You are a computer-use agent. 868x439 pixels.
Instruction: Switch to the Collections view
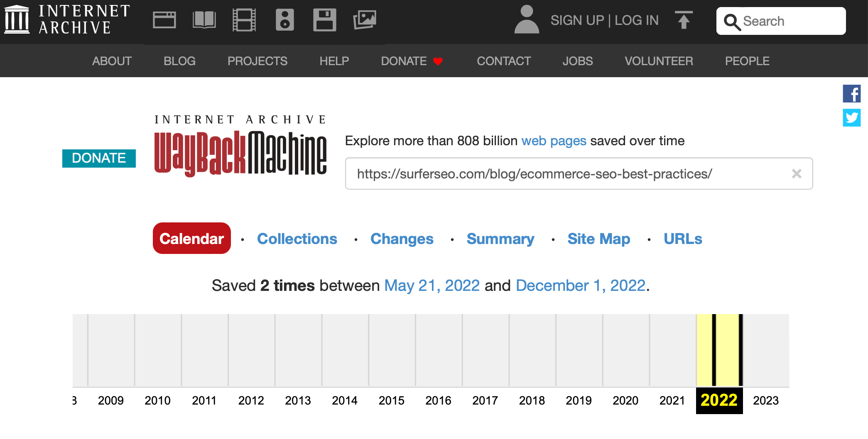(297, 239)
